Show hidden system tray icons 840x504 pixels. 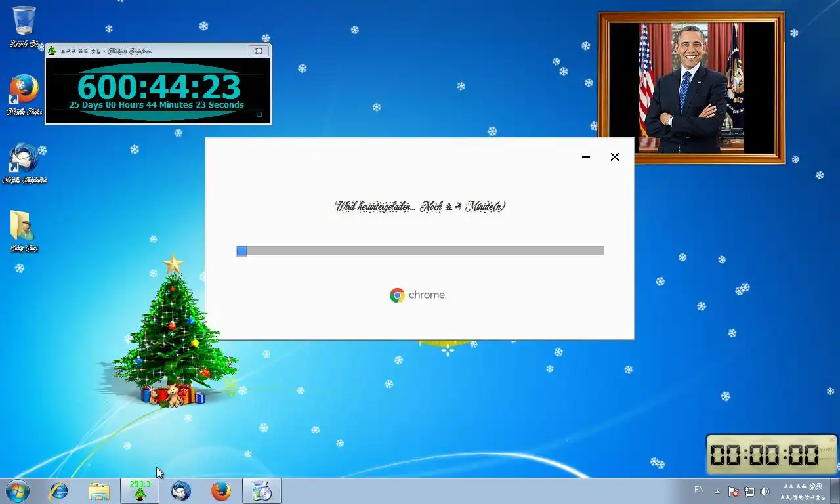tap(717, 492)
